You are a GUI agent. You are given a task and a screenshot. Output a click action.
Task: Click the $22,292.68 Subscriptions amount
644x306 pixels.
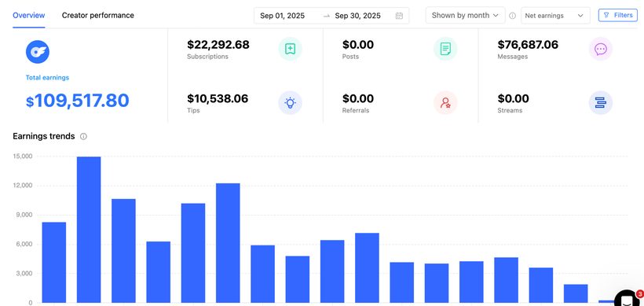[x=218, y=44]
